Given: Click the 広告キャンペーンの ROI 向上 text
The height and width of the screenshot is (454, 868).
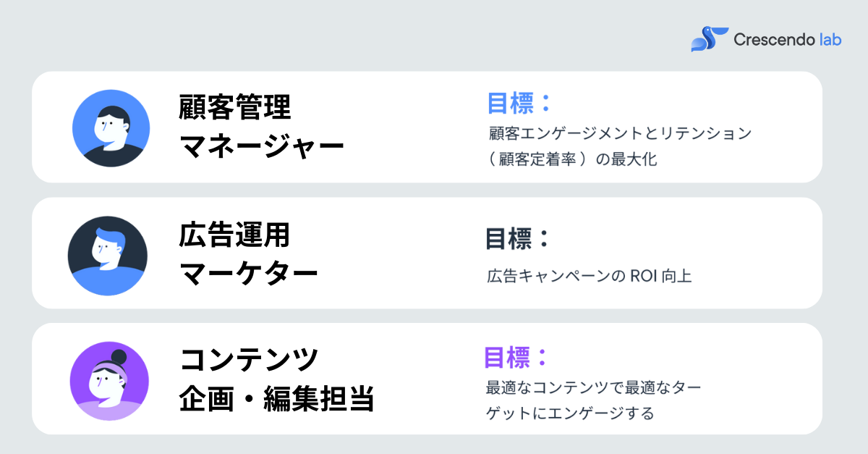Looking at the screenshot, I should click(x=590, y=277).
